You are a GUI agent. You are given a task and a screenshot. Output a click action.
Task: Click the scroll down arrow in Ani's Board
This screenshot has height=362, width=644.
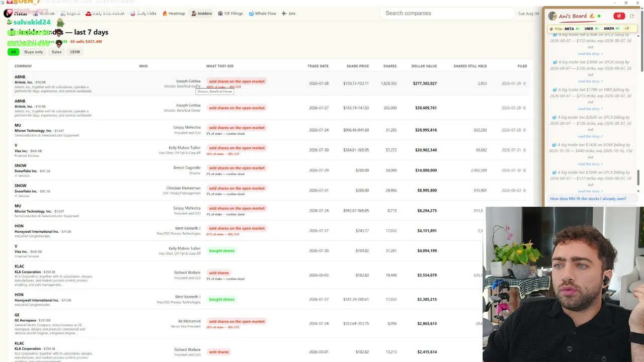(x=638, y=191)
